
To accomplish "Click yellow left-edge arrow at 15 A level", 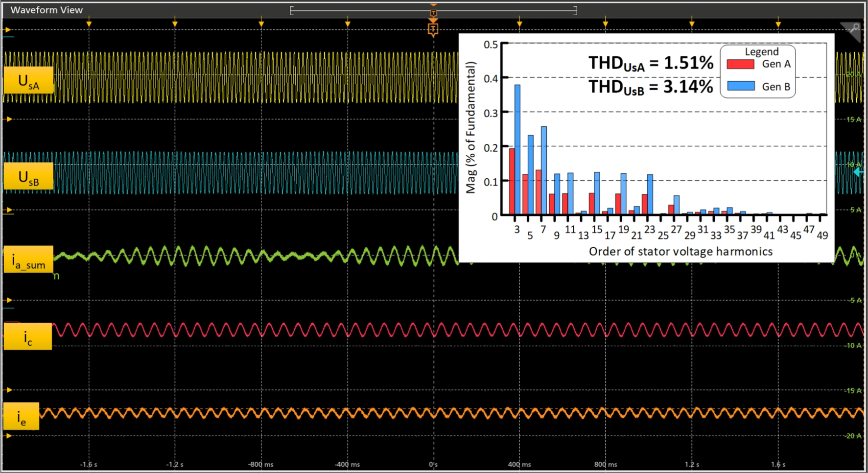I will click(x=9, y=119).
